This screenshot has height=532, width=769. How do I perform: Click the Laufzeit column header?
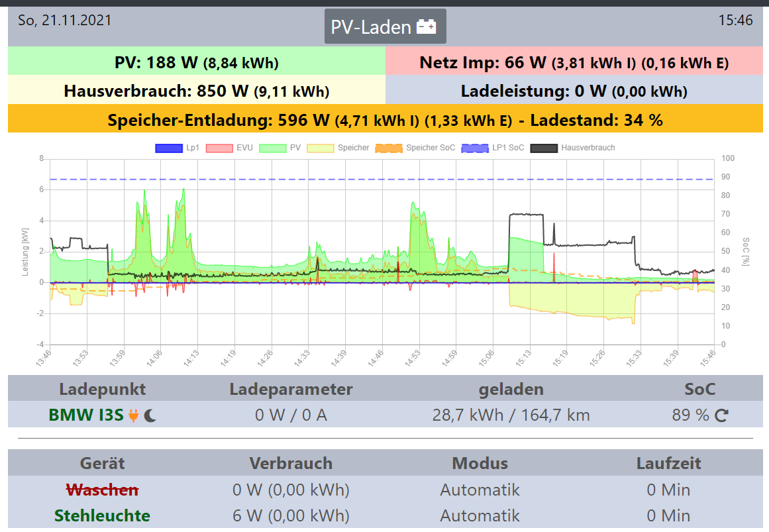(x=668, y=463)
